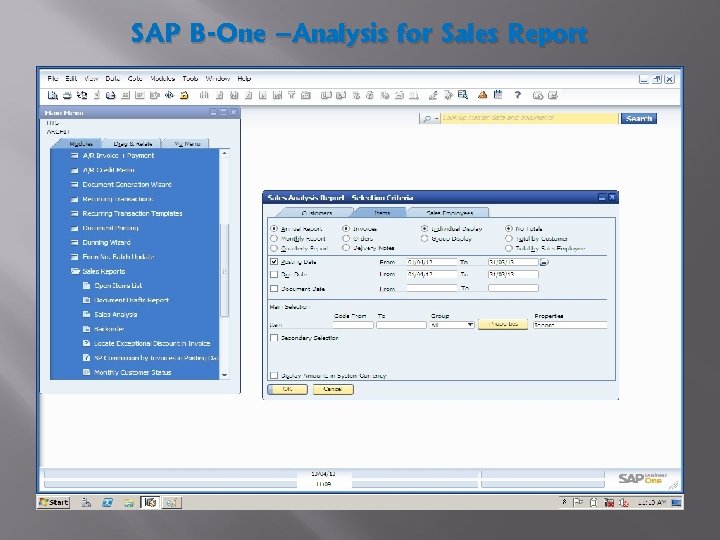Open Query Manager from the toolbar
This screenshot has width=720, height=540.
(x=462, y=95)
